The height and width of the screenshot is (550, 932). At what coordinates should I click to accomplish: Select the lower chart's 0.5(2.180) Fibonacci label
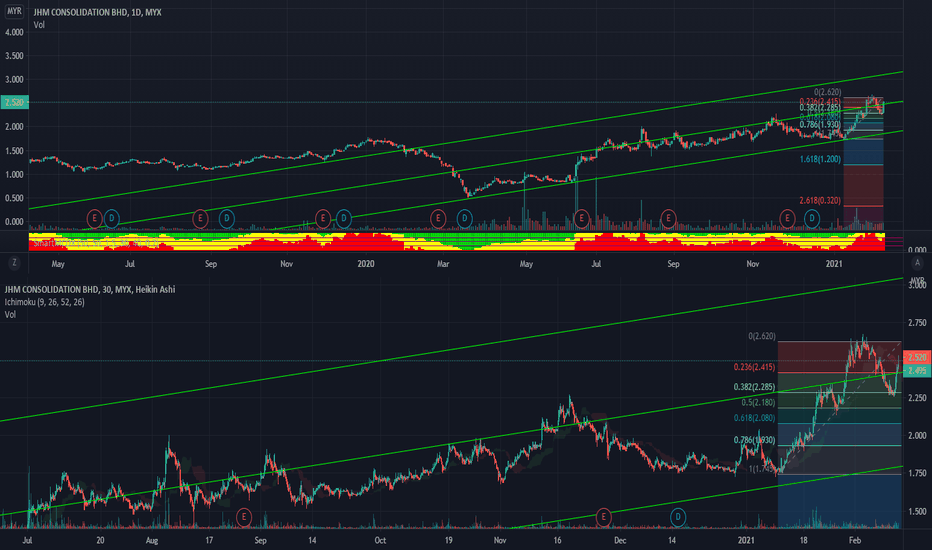(758, 403)
